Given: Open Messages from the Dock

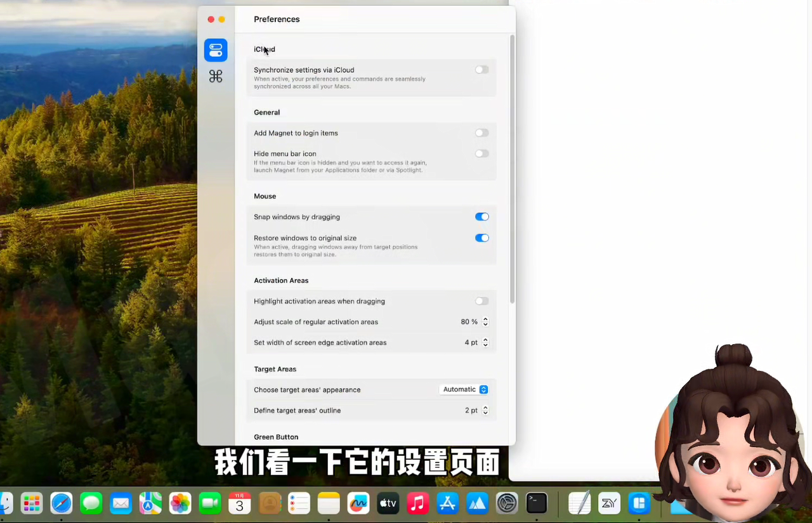Looking at the screenshot, I should 91,503.
